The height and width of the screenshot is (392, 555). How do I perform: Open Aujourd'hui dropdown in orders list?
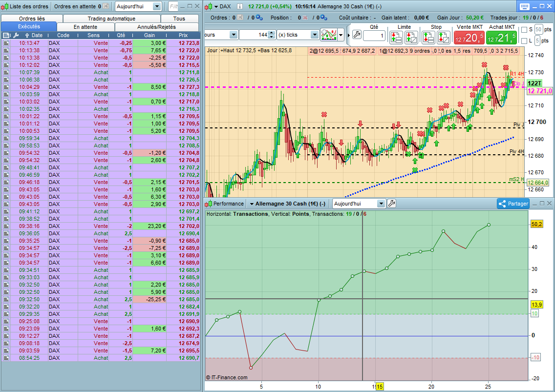pyautogui.click(x=157, y=6)
